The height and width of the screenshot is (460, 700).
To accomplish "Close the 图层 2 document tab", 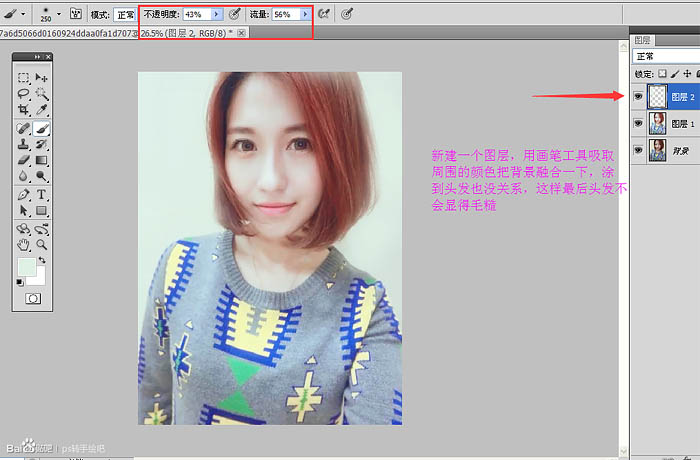I will [242, 33].
